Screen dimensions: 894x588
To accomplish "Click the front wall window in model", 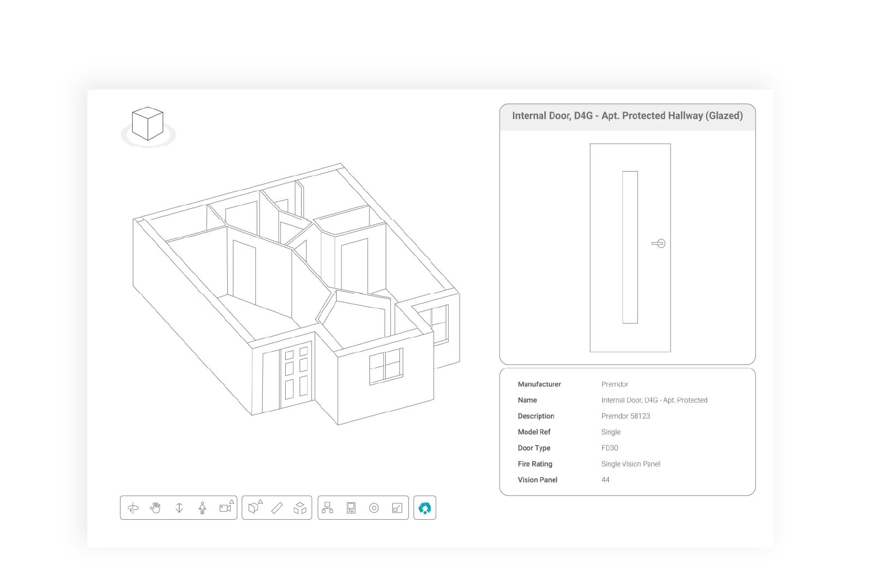I will [386, 366].
